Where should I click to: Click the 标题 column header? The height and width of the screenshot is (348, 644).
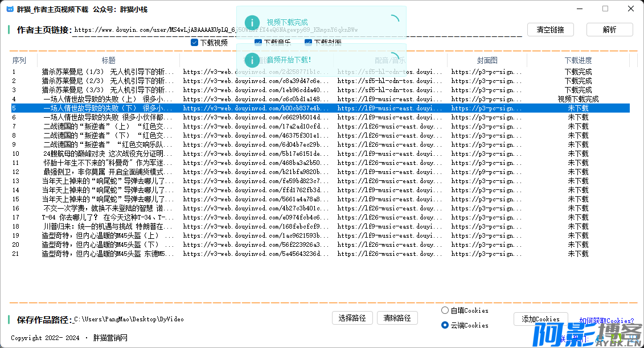coord(108,60)
